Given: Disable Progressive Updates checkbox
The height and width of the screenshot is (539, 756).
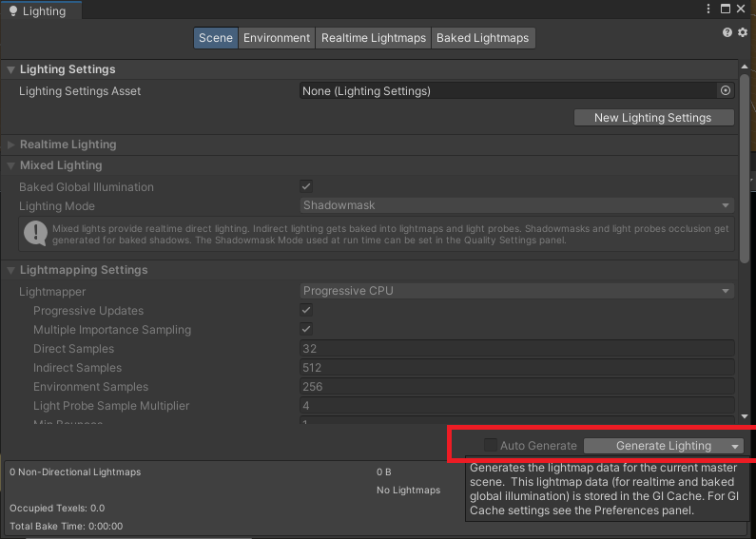Looking at the screenshot, I should click(306, 311).
